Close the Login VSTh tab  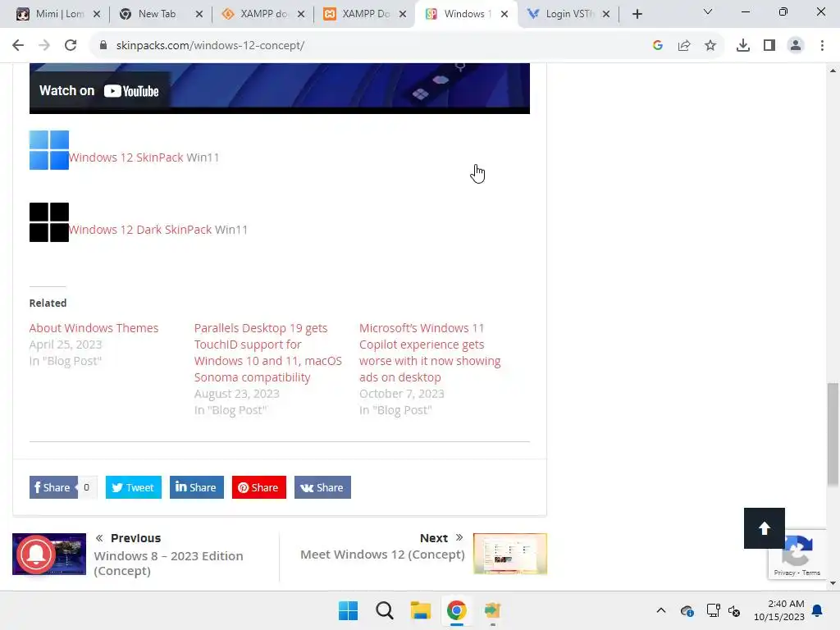pyautogui.click(x=606, y=15)
